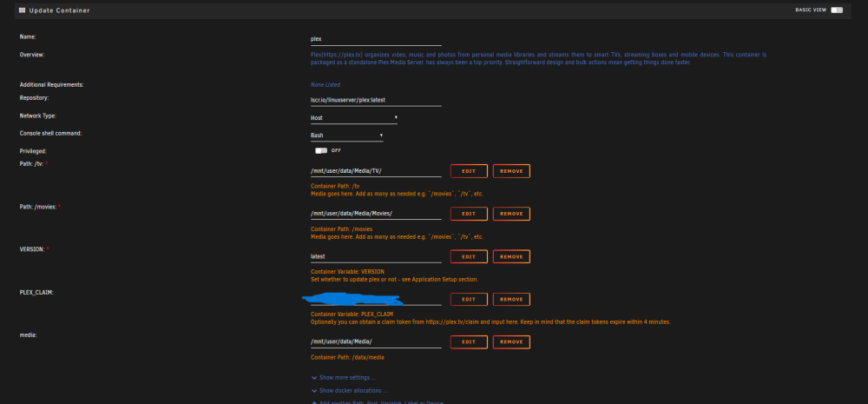Remove the VERSION variable

511,256
